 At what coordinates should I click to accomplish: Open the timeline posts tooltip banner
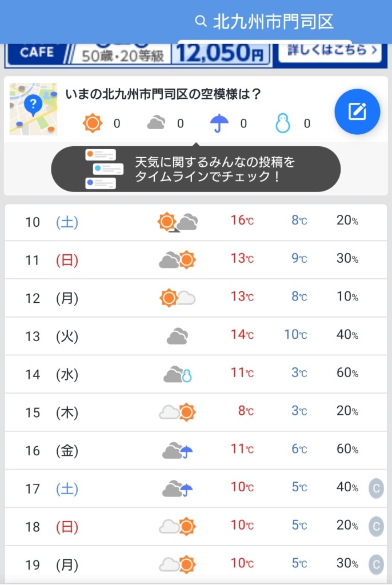pos(195,169)
